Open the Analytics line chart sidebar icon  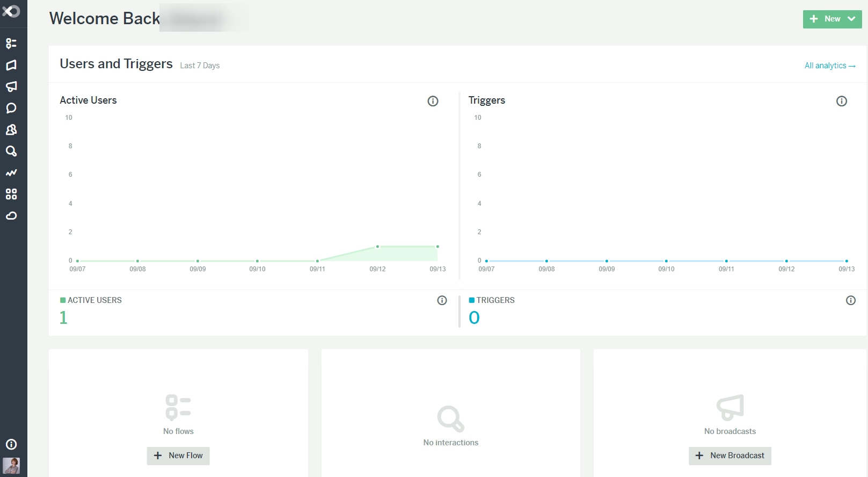point(11,172)
